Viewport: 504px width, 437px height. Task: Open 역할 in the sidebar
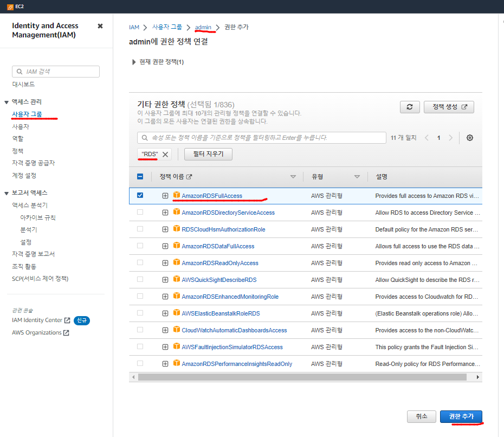(x=18, y=139)
